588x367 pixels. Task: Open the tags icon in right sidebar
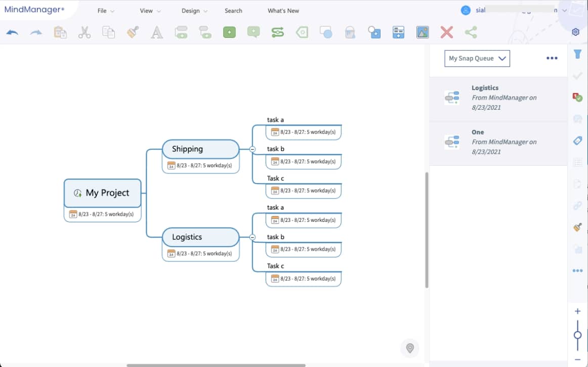(577, 141)
